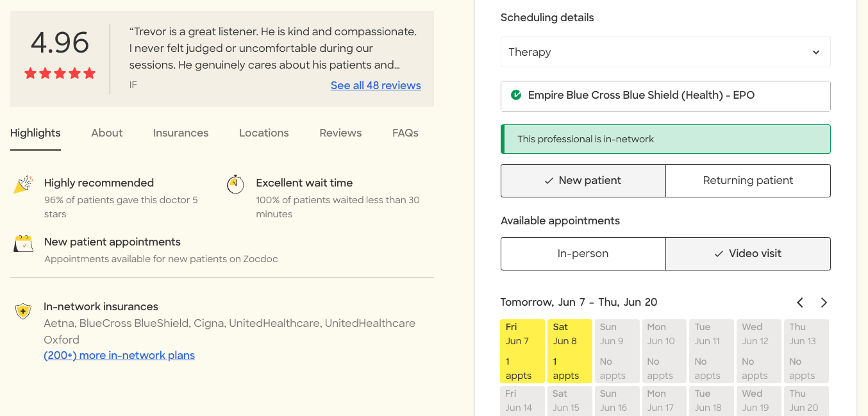Go to previous appointment dates arrow
Image resolution: width=868 pixels, height=416 pixels.
tap(800, 303)
